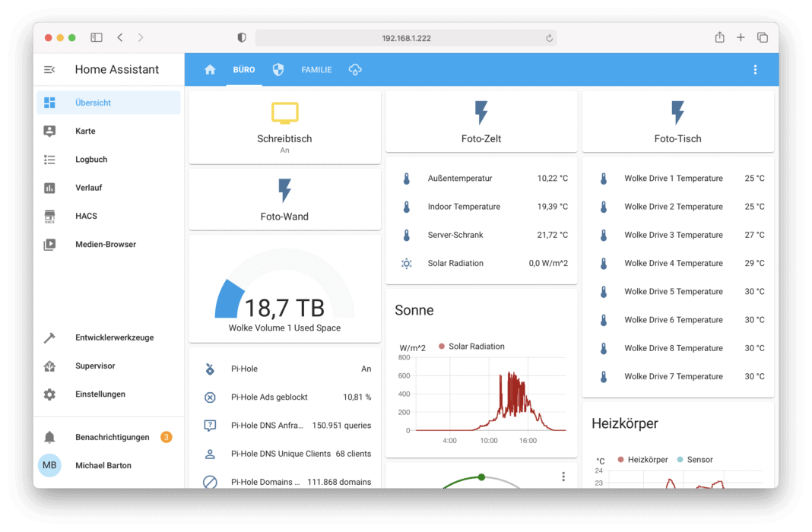Screen dimensions: 812x532
Task: Toggle the Schreibtisch monitor switch
Action: 285,113
